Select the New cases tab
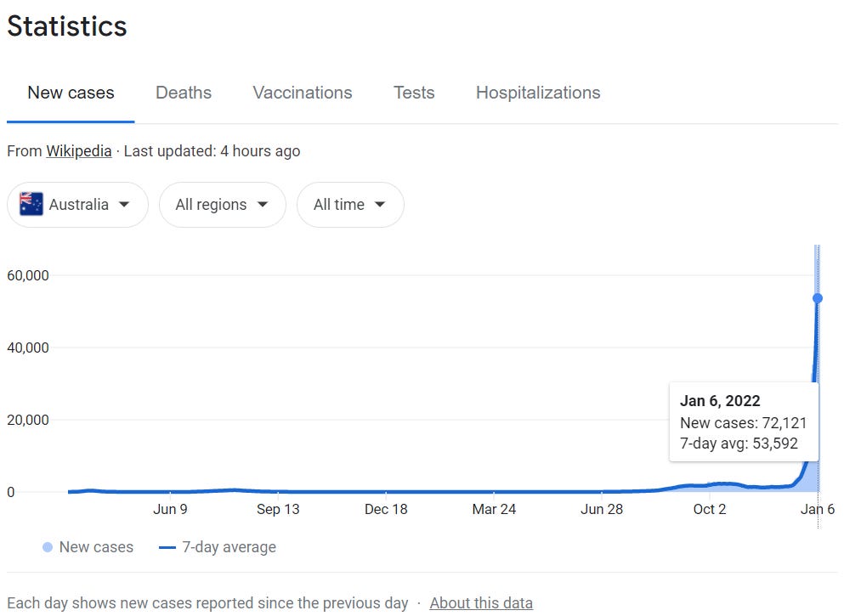 tap(71, 93)
